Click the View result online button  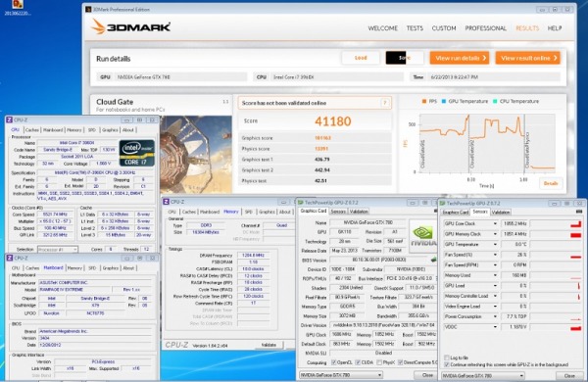click(x=527, y=58)
